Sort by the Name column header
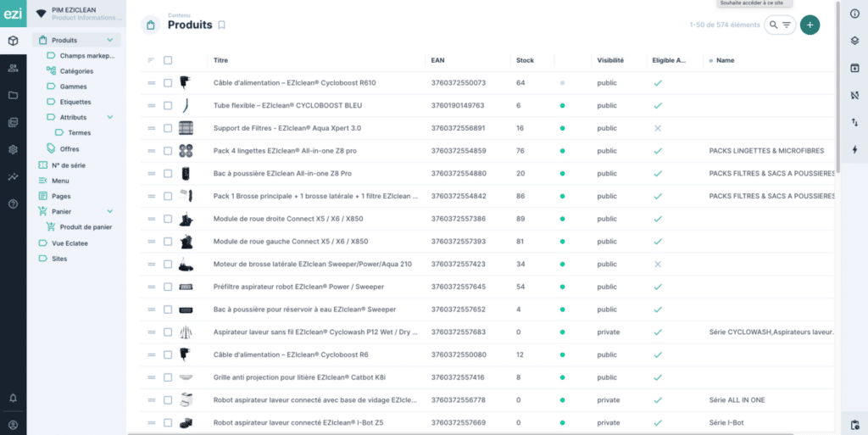Image resolution: width=868 pixels, height=435 pixels. tap(726, 60)
